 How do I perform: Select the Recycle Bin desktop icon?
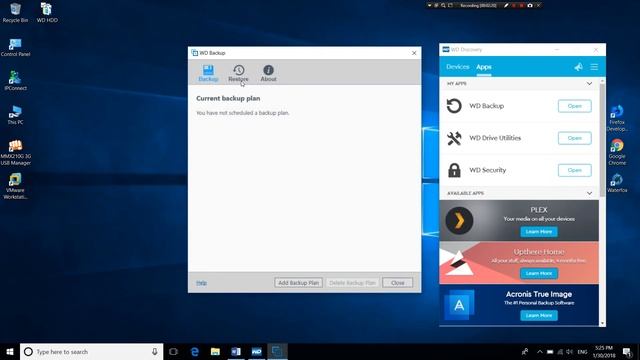[15, 12]
